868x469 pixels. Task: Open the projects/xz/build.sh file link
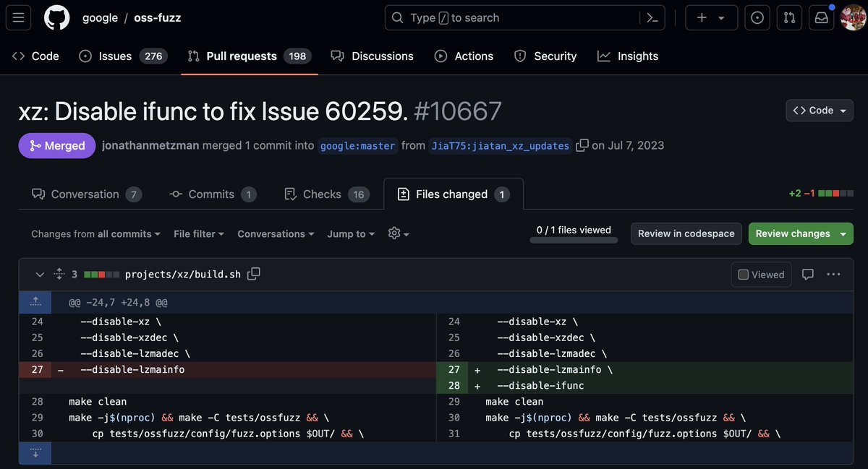[x=184, y=275]
